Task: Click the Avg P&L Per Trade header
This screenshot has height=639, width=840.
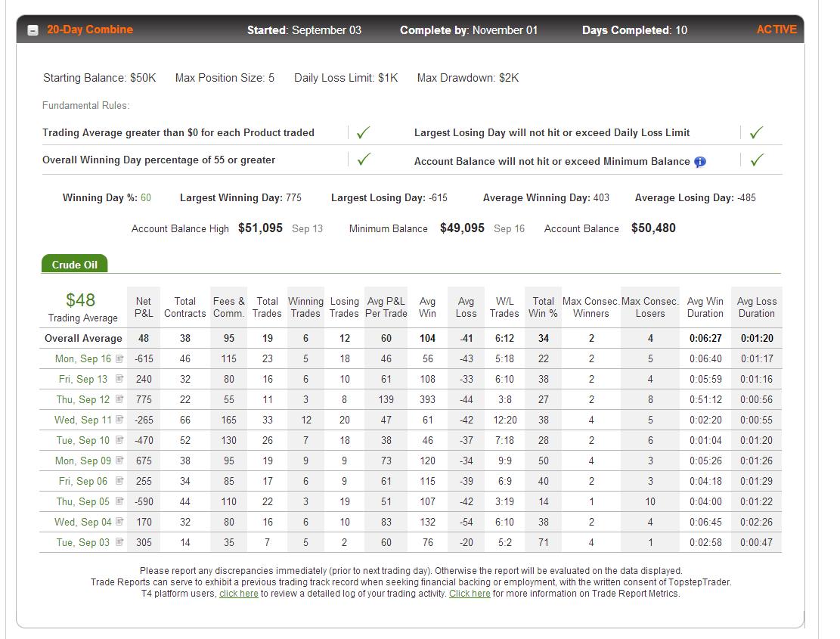Action: [x=386, y=307]
